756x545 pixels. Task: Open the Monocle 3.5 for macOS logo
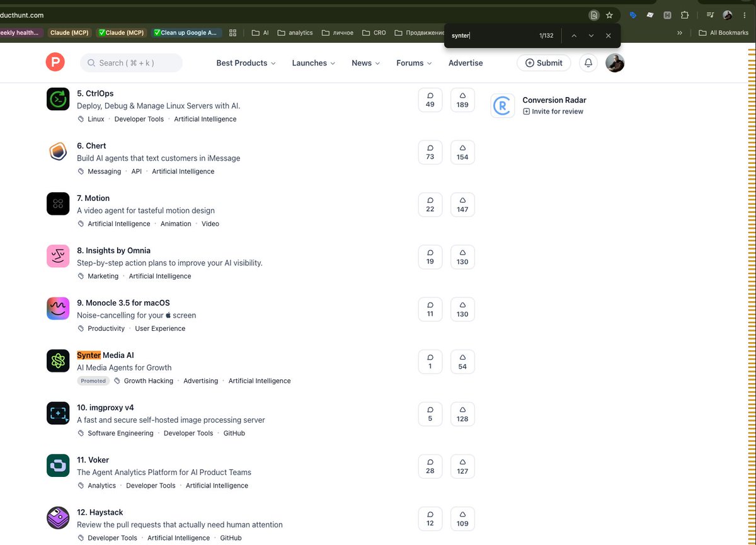click(x=58, y=309)
